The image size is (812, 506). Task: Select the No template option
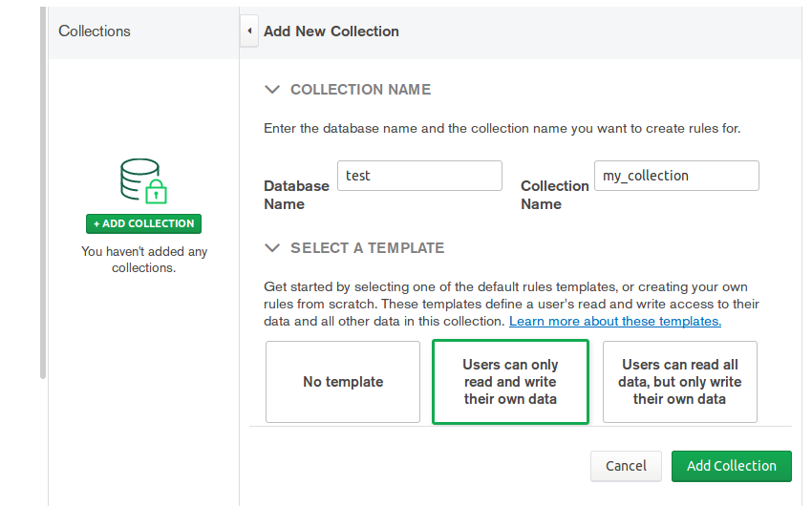pos(343,382)
